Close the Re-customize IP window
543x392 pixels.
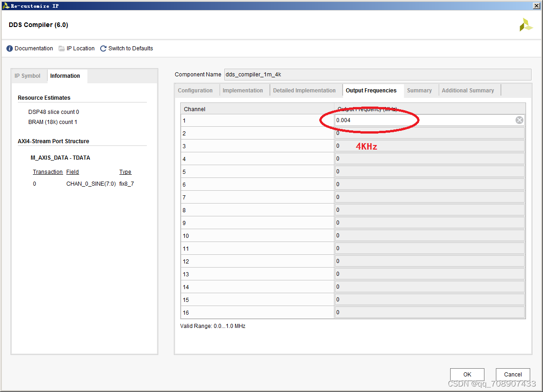click(537, 5)
